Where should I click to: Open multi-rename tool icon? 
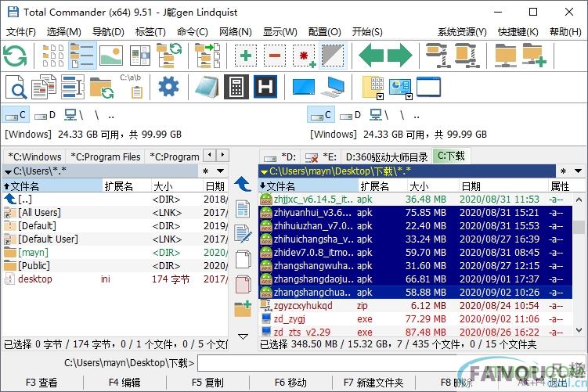pyautogui.click(x=73, y=87)
